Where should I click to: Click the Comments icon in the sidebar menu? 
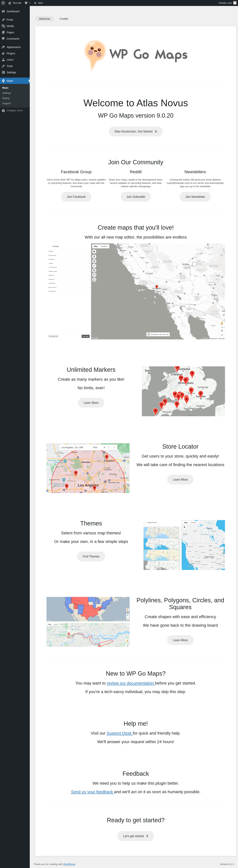(x=3, y=39)
